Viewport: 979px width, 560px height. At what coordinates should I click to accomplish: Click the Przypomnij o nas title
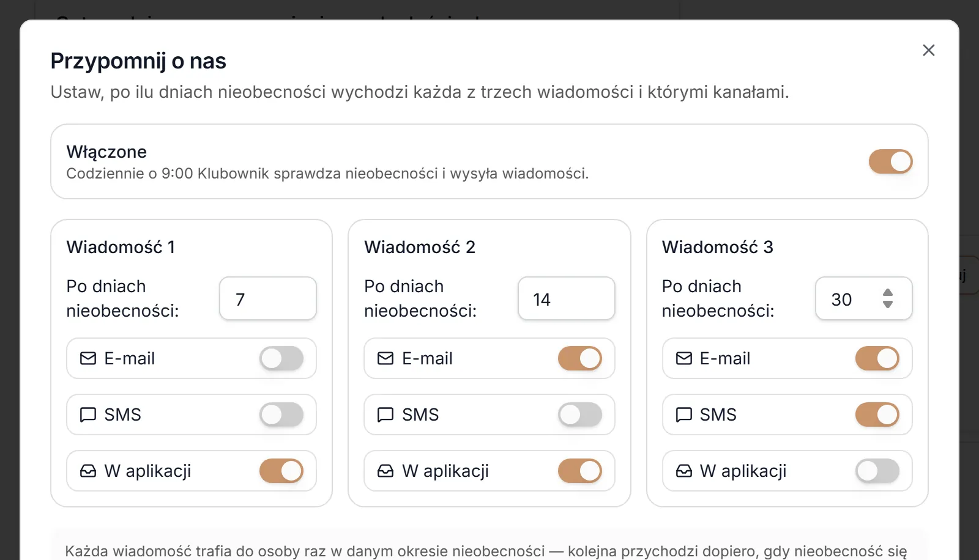pyautogui.click(x=138, y=61)
